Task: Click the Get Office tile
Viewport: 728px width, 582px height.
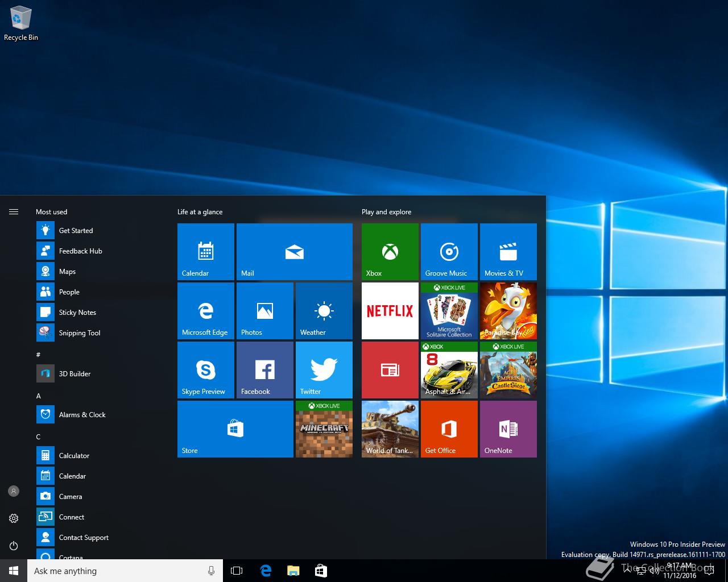Action: pos(449,429)
